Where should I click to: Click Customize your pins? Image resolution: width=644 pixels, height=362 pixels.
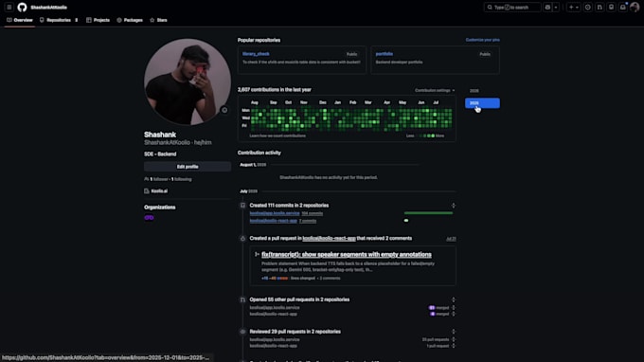click(x=483, y=40)
